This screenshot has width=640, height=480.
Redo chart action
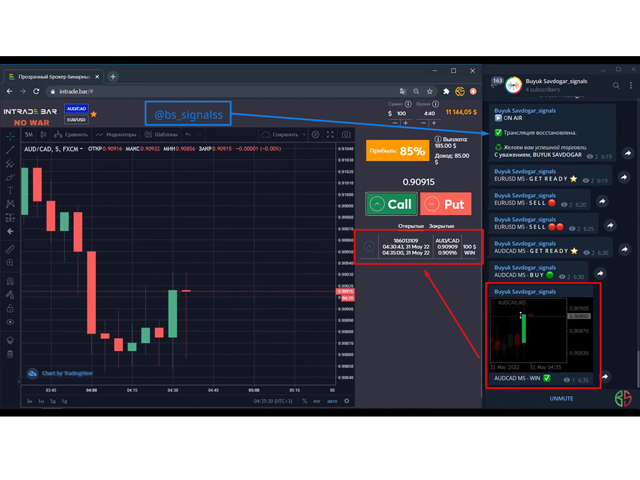199,134
